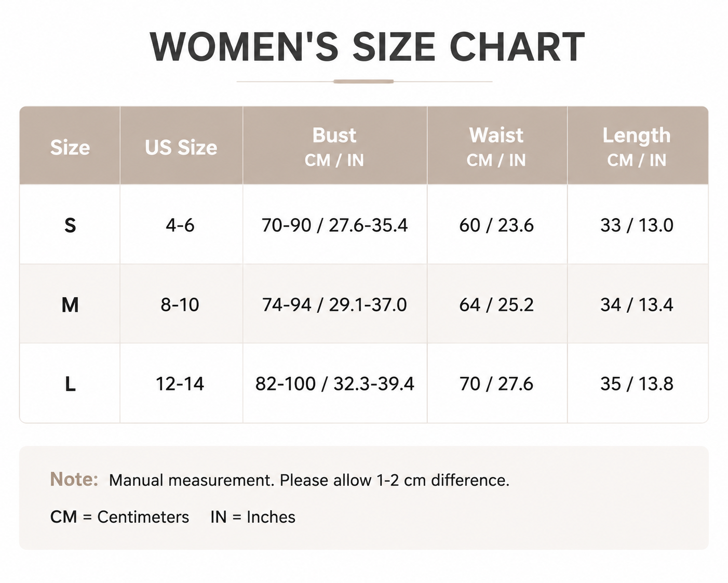Select the S size row label
This screenshot has height=583, width=728.
70,226
